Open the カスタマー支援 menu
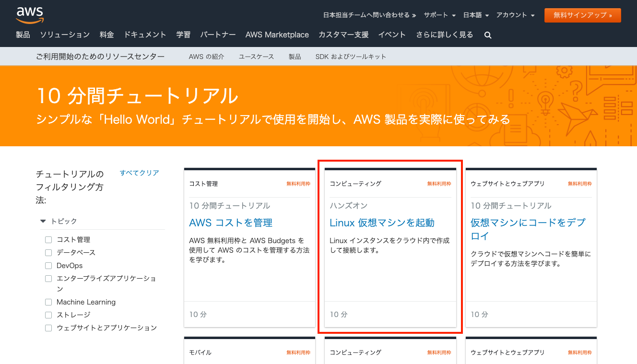 click(343, 35)
